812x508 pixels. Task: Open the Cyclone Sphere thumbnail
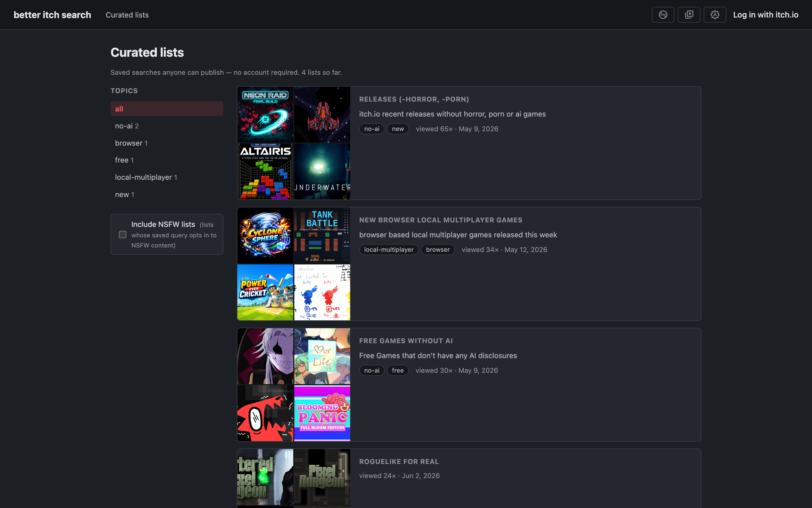265,235
